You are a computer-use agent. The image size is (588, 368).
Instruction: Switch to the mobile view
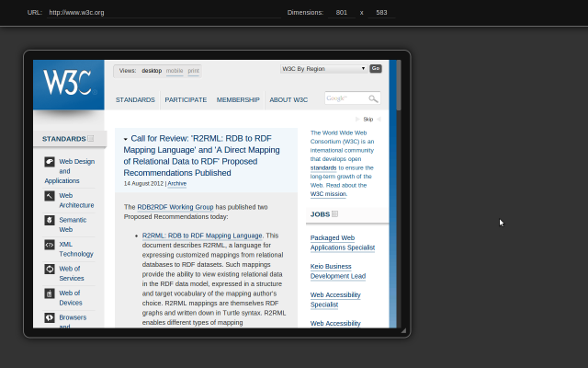175,71
